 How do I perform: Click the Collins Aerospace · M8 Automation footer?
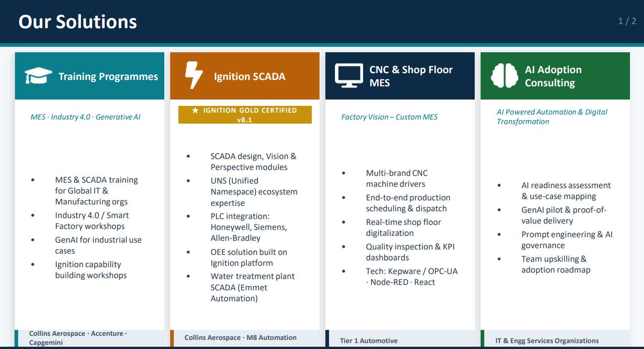(x=241, y=338)
